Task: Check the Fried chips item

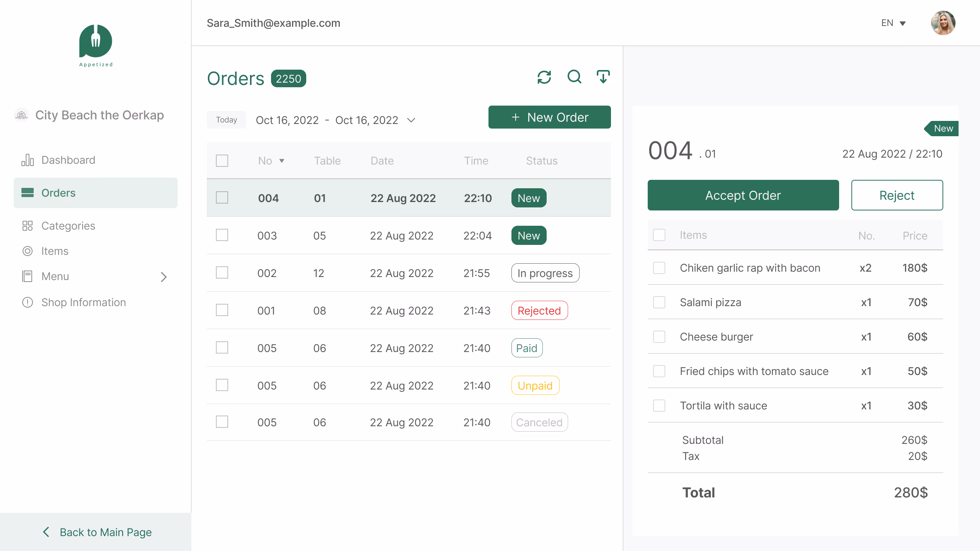Action: [x=659, y=371]
